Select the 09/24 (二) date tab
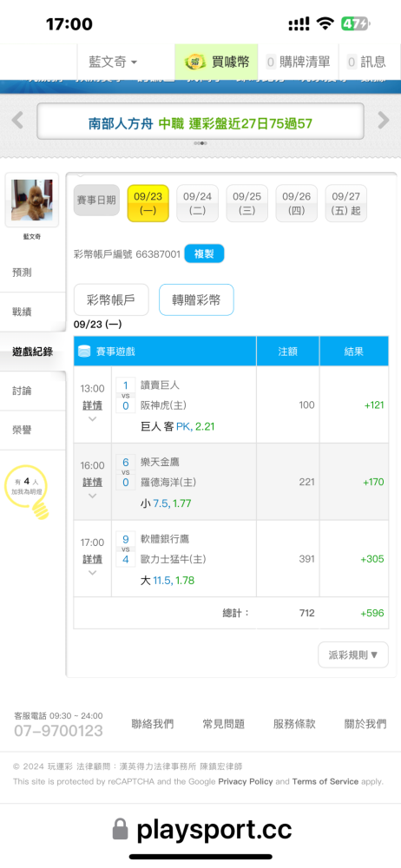This screenshot has width=401, height=868. (x=198, y=203)
